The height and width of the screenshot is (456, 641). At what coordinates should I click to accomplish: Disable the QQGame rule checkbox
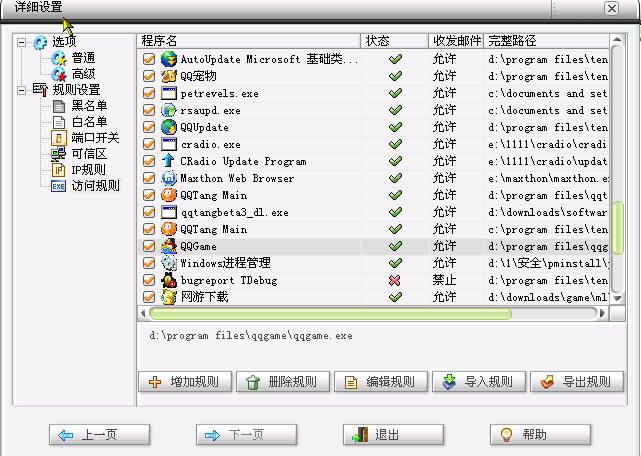(149, 246)
